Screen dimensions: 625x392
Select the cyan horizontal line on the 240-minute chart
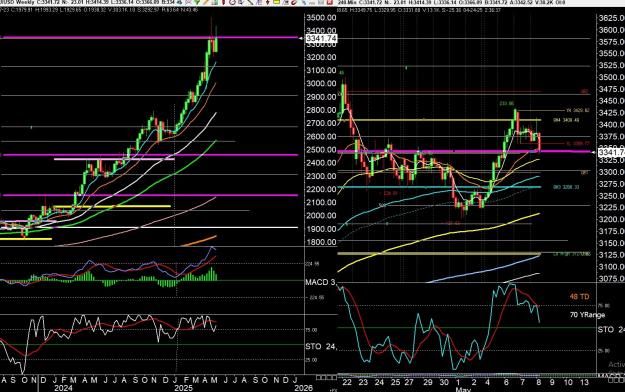coord(439,187)
